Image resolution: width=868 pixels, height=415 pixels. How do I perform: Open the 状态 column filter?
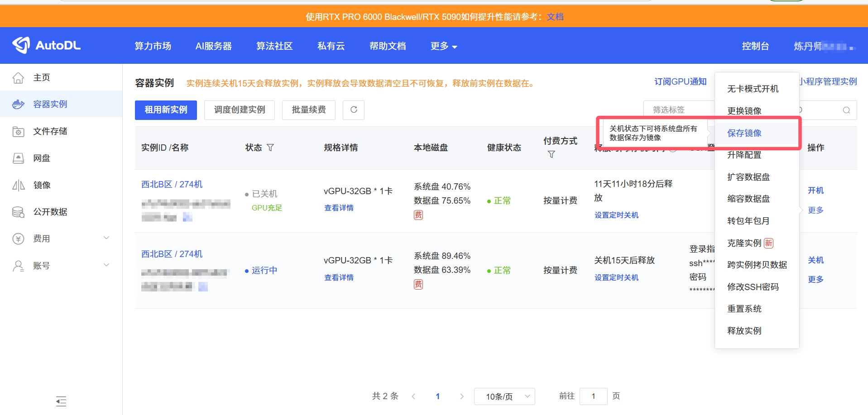pyautogui.click(x=270, y=147)
